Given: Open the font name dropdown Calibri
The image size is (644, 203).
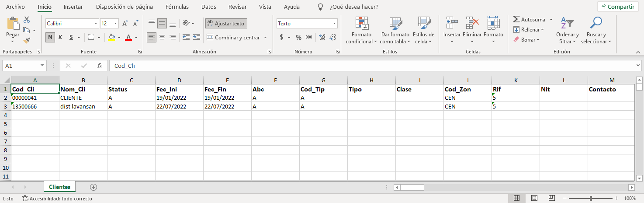Looking at the screenshot, I should pos(96,24).
